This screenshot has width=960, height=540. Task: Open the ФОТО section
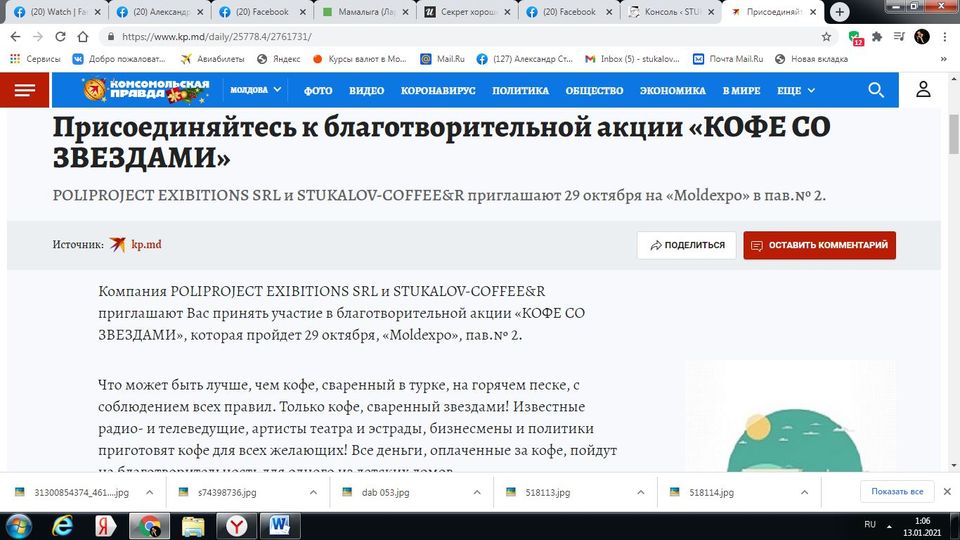pos(318,91)
